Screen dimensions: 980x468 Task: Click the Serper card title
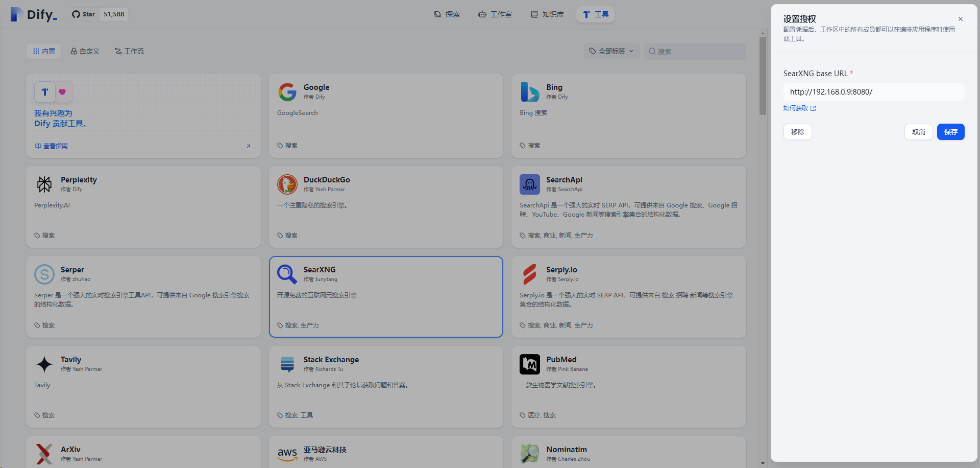[72, 270]
